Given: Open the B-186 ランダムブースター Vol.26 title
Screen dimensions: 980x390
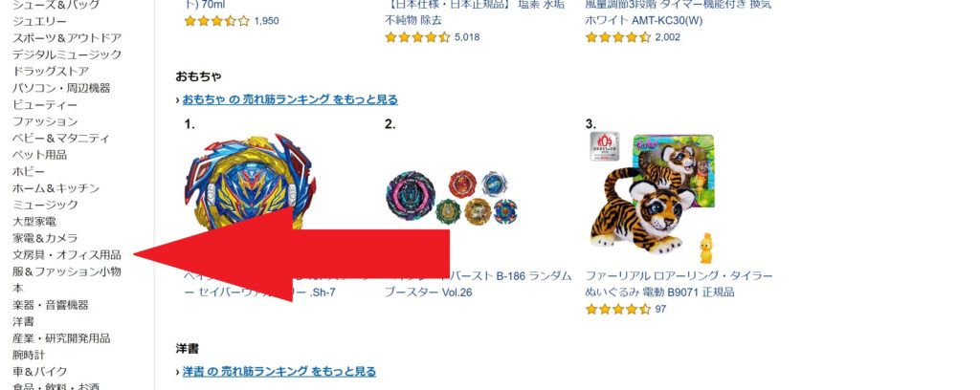Looking at the screenshot, I should tap(479, 284).
